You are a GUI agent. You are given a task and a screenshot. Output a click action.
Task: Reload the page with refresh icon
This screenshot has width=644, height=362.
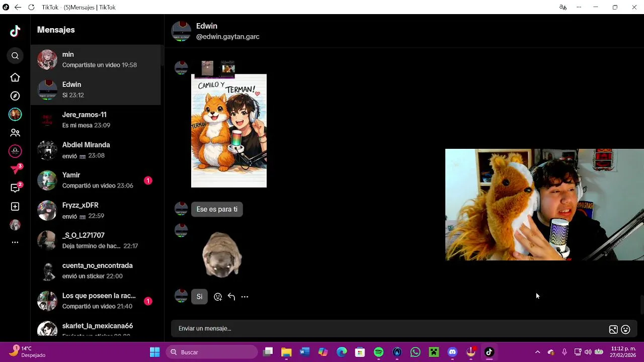coord(31,7)
